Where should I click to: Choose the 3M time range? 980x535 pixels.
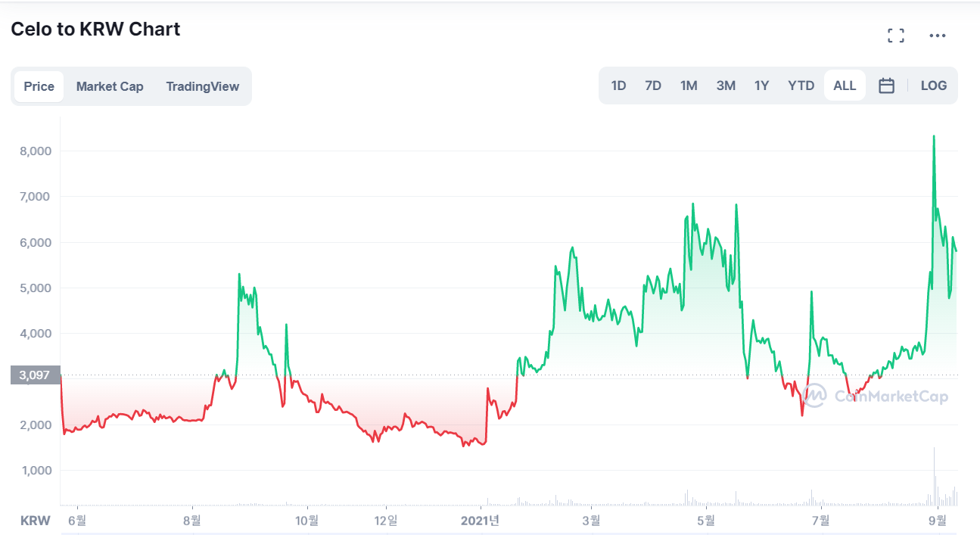point(726,86)
